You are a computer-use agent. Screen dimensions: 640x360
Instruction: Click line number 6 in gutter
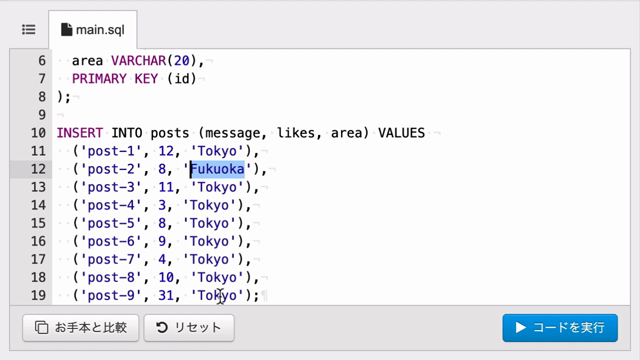[42, 61]
